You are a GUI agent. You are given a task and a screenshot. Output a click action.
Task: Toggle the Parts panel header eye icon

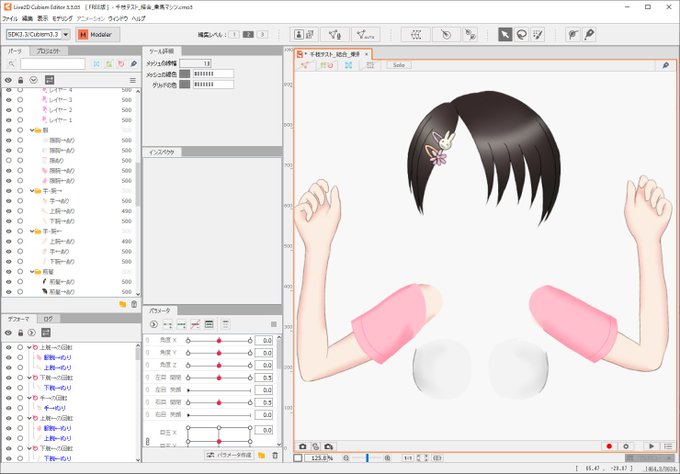point(8,80)
